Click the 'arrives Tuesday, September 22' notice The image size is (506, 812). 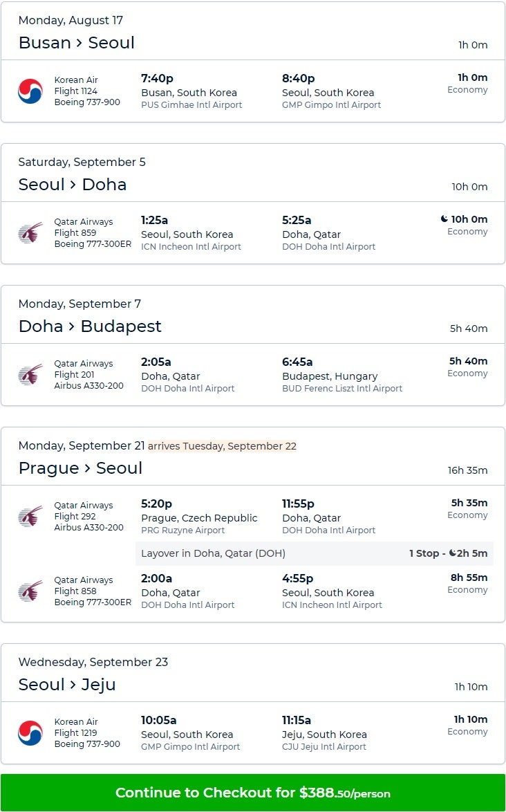tap(222, 446)
